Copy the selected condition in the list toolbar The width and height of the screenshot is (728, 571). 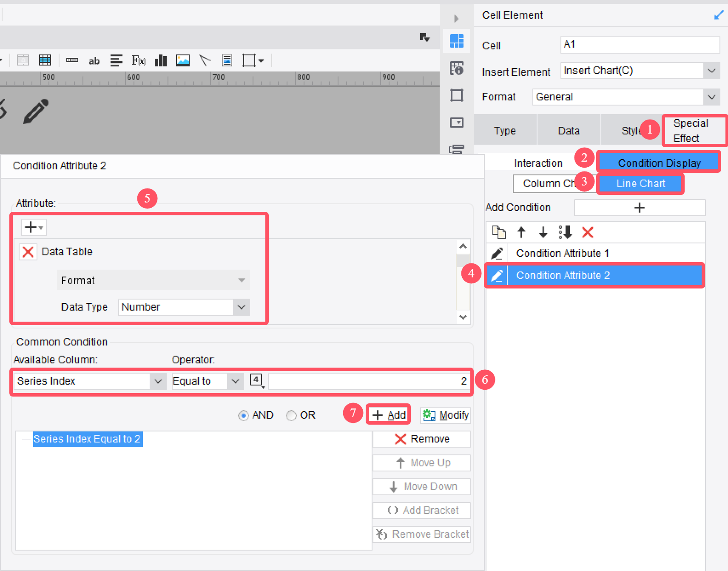tap(499, 232)
